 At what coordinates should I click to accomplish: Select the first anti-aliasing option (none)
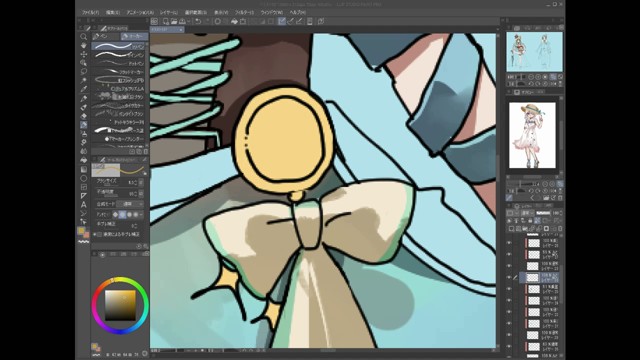(x=116, y=214)
